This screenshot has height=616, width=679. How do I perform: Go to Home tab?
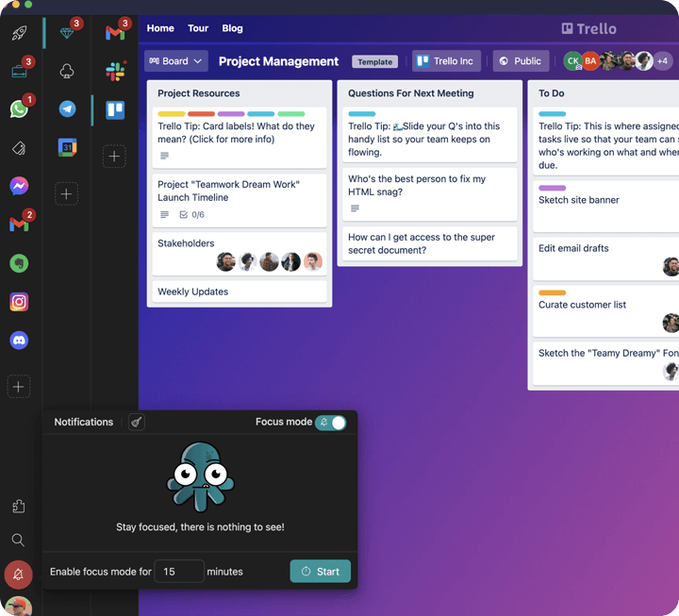pyautogui.click(x=160, y=28)
